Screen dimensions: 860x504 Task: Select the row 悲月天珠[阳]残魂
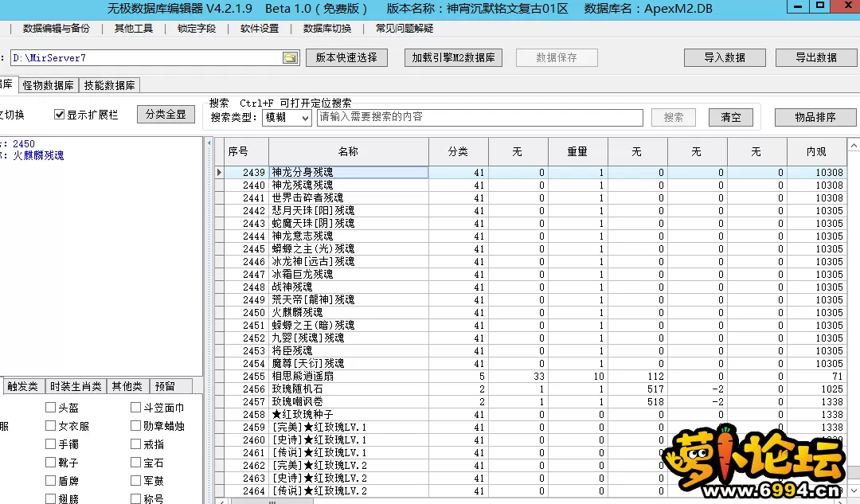[x=530, y=210]
